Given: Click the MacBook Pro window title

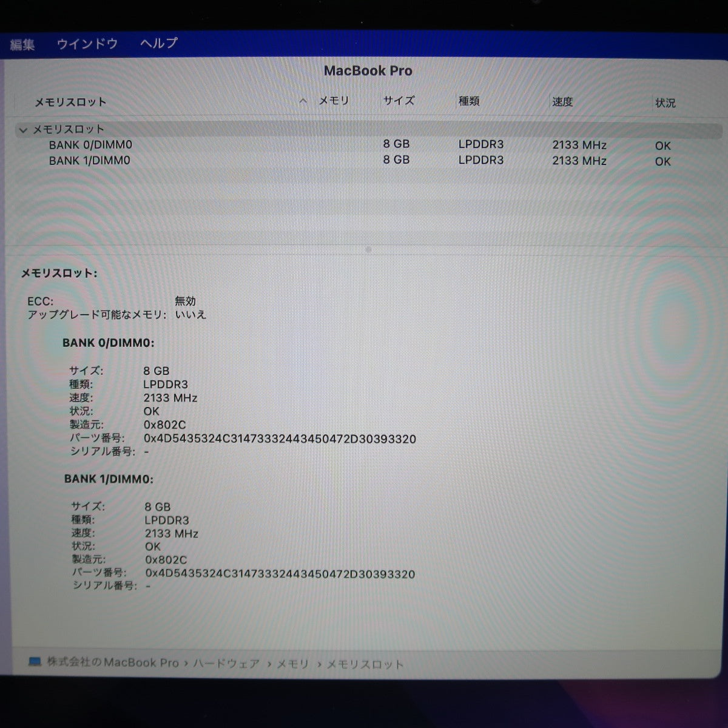Looking at the screenshot, I should 369,70.
